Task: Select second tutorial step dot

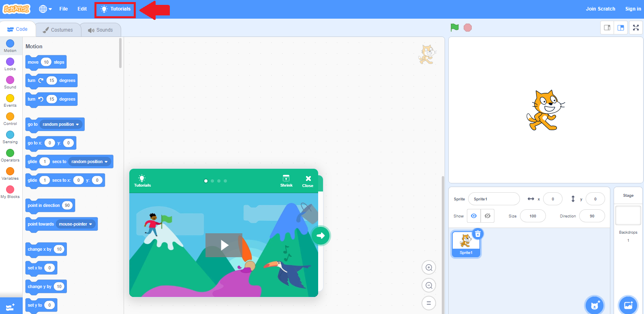Action: pos(212,181)
